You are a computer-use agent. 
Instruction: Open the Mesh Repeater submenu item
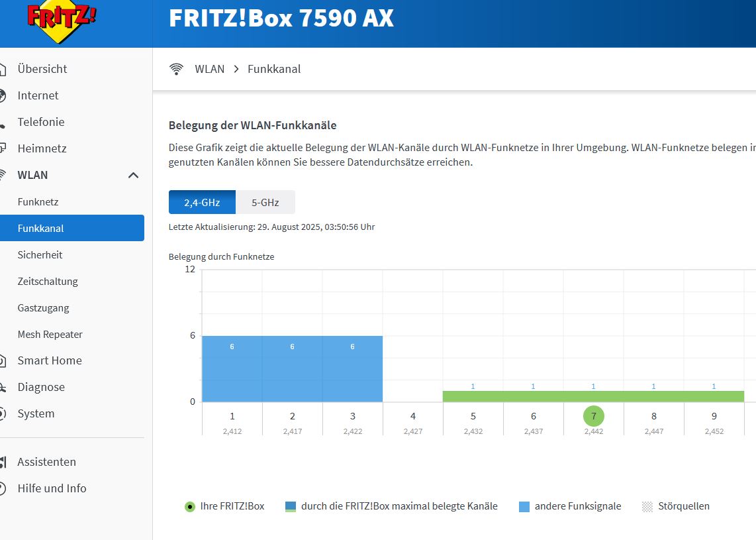(50, 335)
